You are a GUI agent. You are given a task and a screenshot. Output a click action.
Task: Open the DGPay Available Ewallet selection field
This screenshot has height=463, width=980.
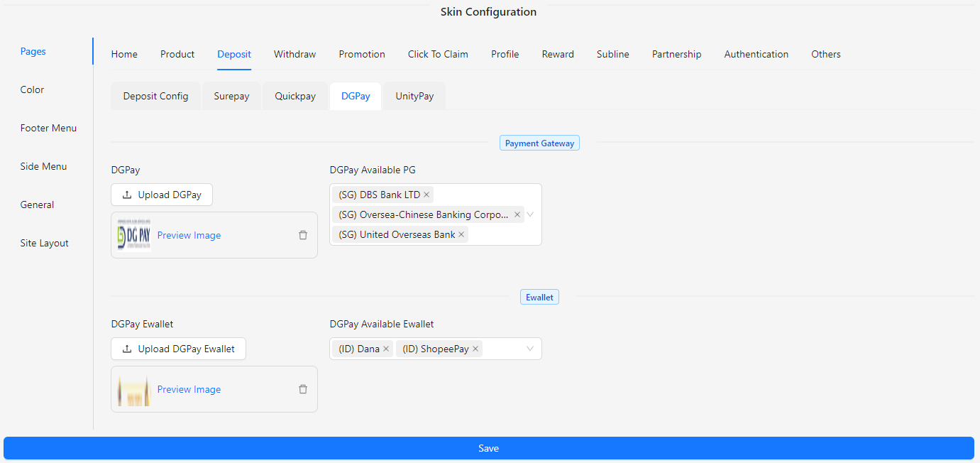click(x=504, y=348)
